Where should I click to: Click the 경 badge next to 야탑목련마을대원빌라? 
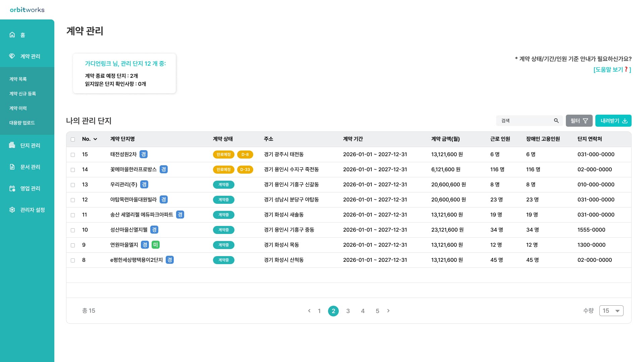click(x=164, y=199)
